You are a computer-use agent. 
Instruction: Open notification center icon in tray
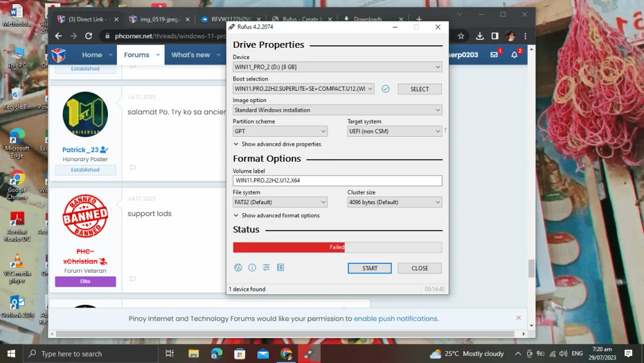point(628,353)
